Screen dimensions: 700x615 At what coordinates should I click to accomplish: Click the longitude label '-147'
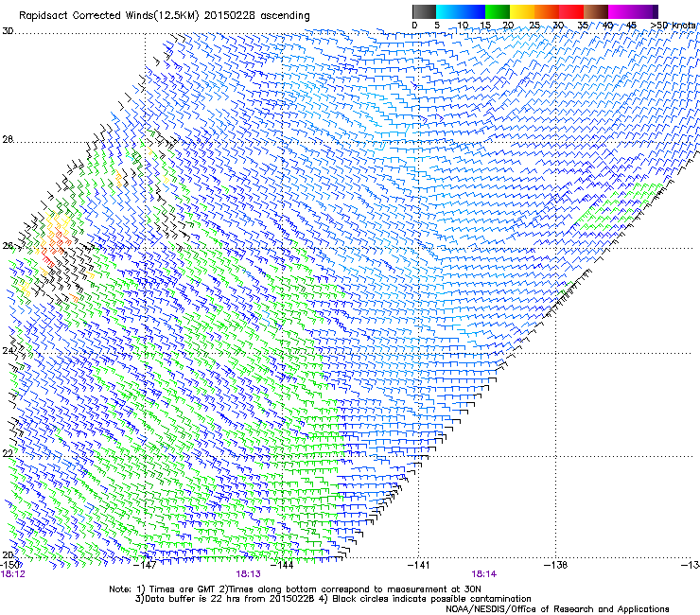pyautogui.click(x=146, y=565)
